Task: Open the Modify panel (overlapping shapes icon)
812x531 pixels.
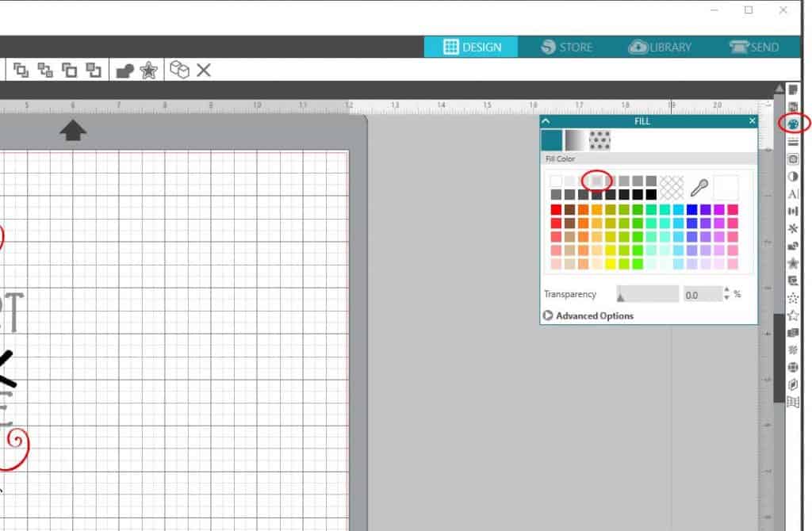Action: (x=793, y=246)
